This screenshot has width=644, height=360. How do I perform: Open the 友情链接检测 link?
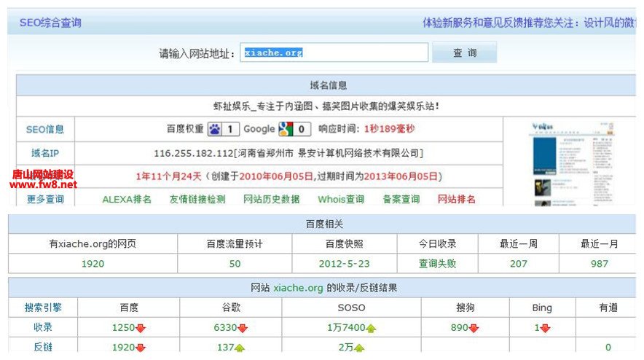(x=197, y=199)
